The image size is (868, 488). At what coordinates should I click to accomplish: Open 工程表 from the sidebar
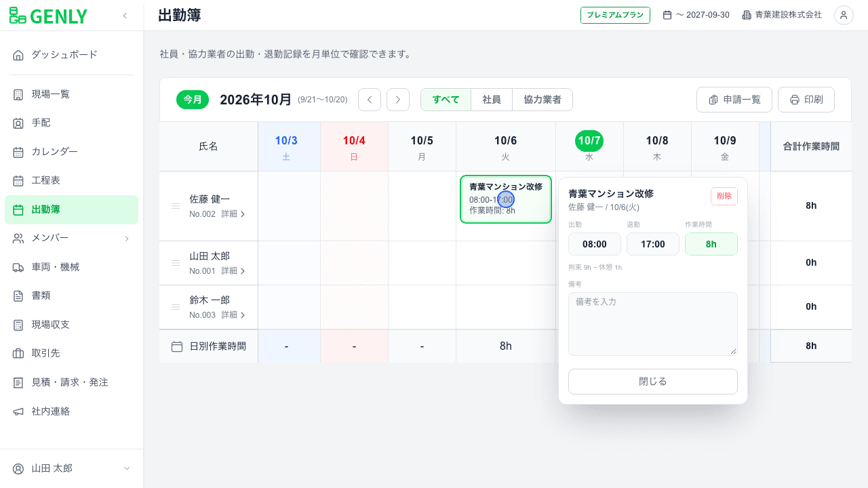click(x=71, y=181)
